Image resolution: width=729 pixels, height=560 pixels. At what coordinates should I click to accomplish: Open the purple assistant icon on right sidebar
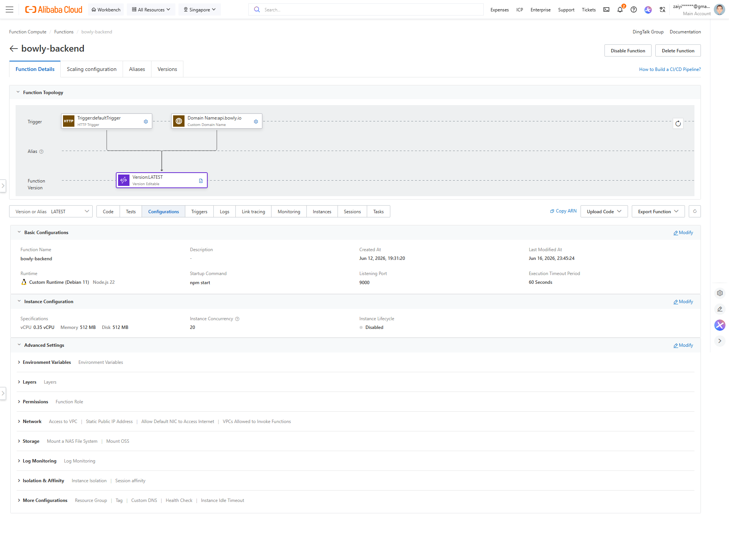720,325
